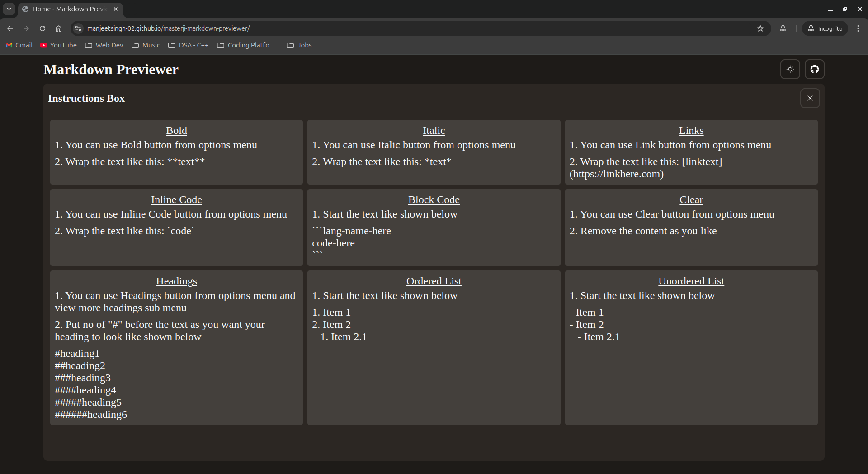
Task: Click the Italic card heading
Action: tap(434, 130)
